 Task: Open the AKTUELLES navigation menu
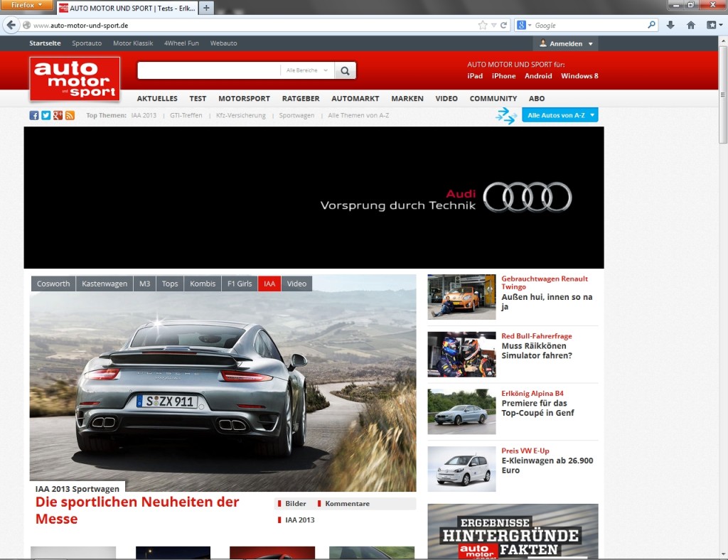(157, 98)
